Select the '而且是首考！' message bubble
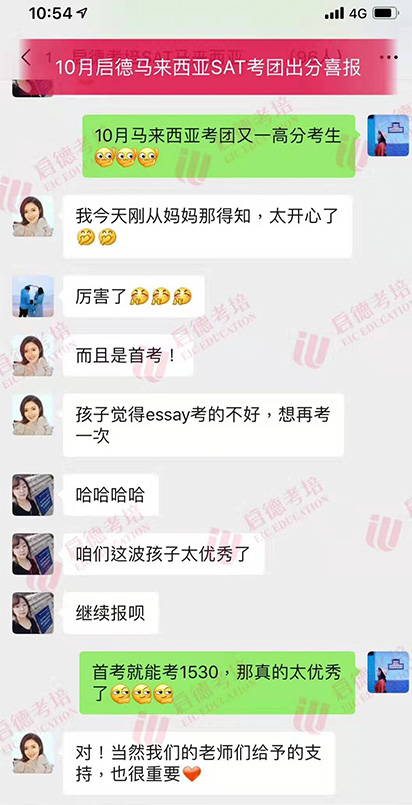Image resolution: width=412 pixels, height=805 pixels. 128,356
